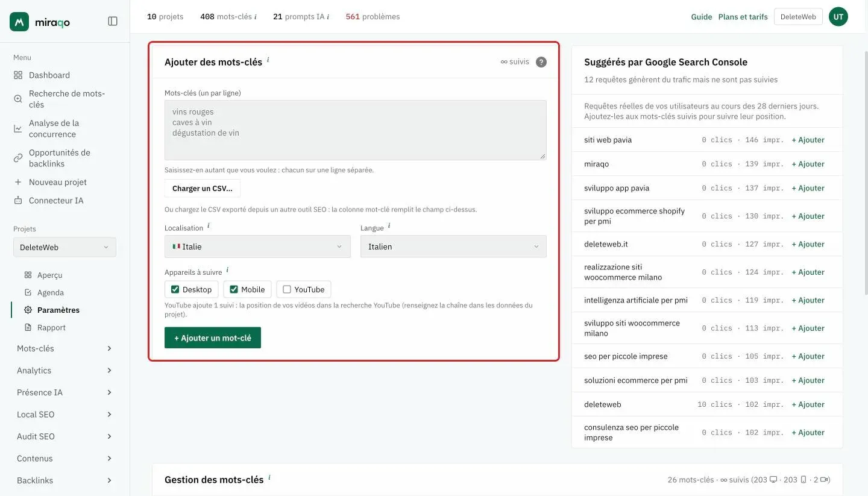Click the Connecteur IA robot icon
The height and width of the screenshot is (496, 868).
point(18,201)
